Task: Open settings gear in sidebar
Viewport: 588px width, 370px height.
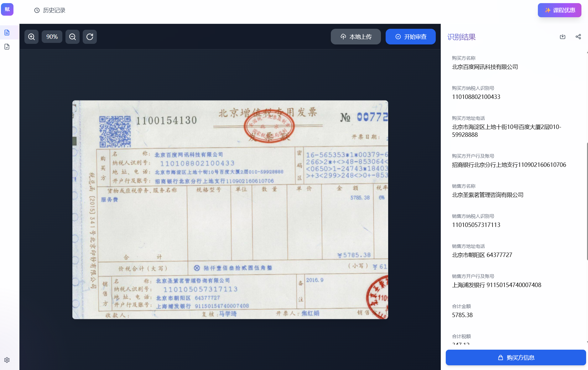Action: click(x=7, y=360)
